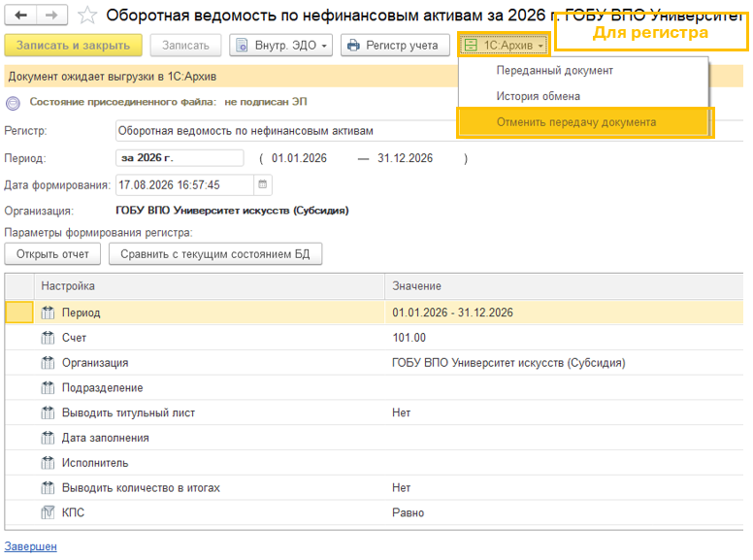Click the icon beside Выводить титульный лист

click(x=48, y=412)
